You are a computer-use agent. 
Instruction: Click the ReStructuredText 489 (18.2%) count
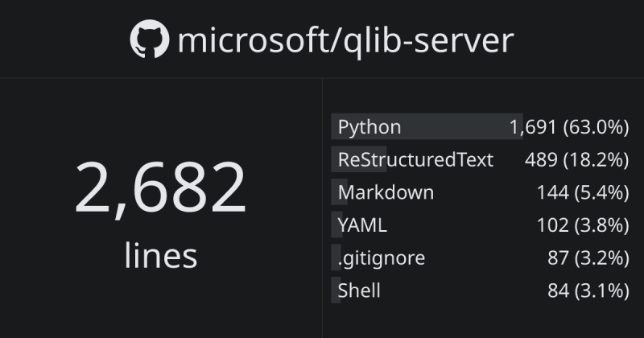click(576, 159)
